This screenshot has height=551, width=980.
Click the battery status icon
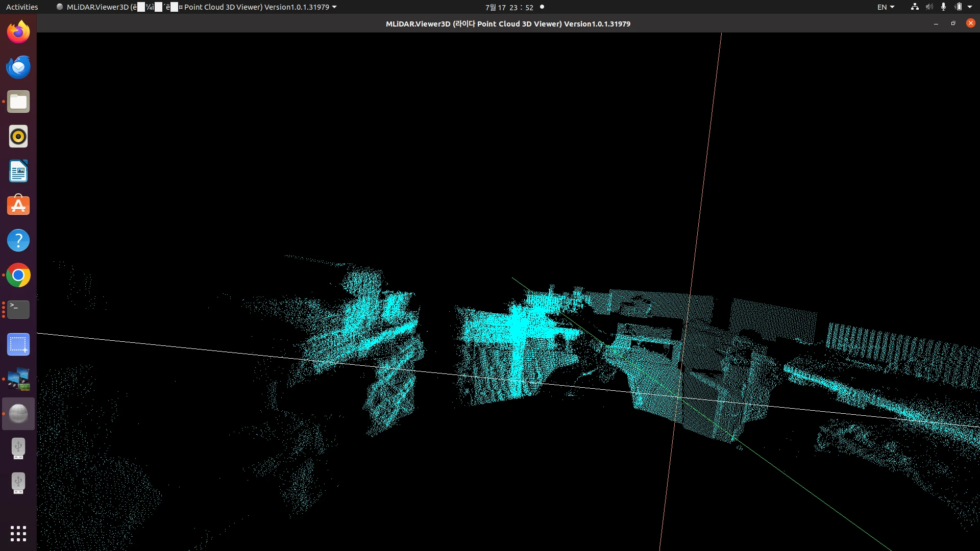coord(958,7)
